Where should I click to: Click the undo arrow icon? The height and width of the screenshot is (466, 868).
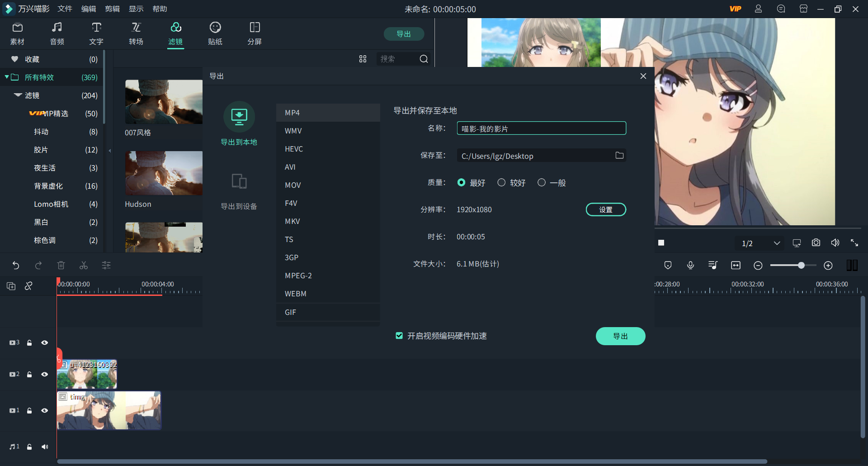tap(16, 266)
